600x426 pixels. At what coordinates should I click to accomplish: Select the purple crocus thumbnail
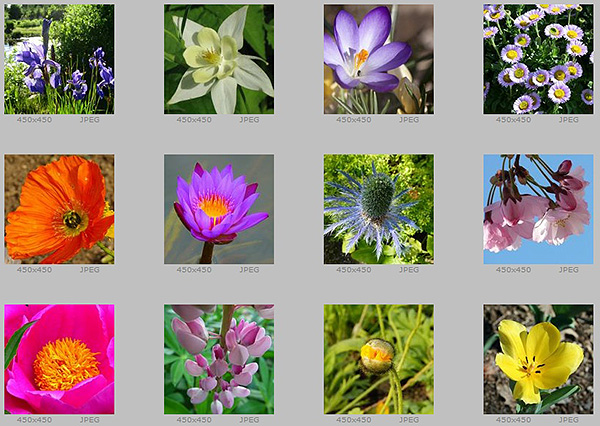[x=379, y=59]
